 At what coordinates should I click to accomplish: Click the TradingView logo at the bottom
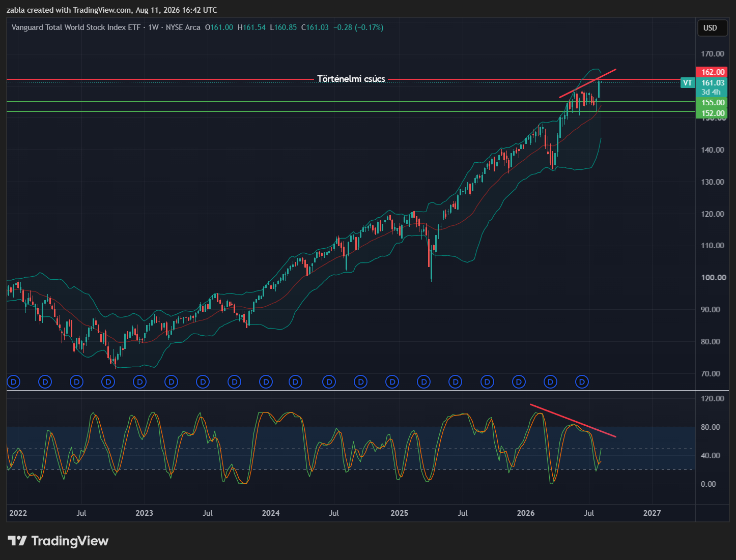click(58, 541)
